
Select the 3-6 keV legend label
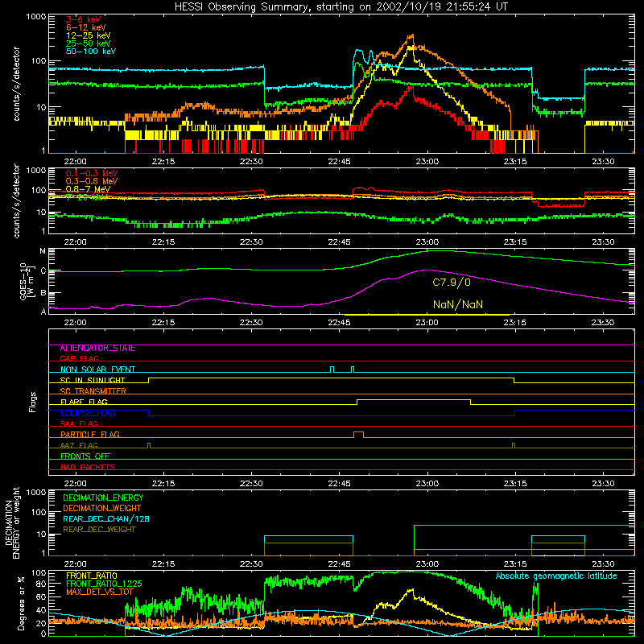(x=84, y=19)
